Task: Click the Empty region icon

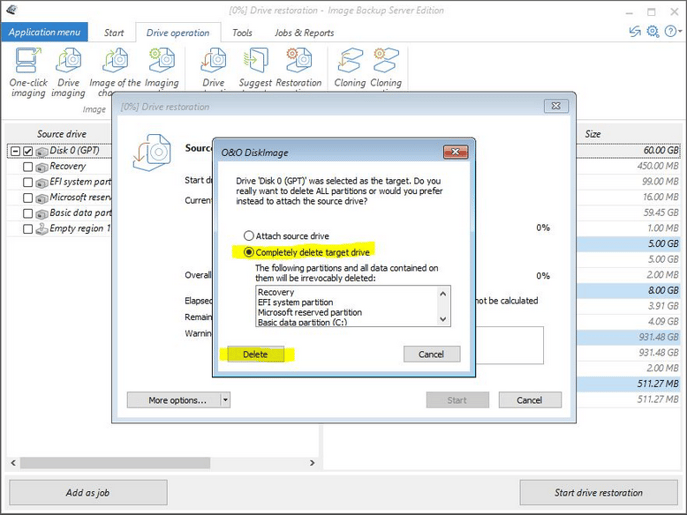Action: 42,229
